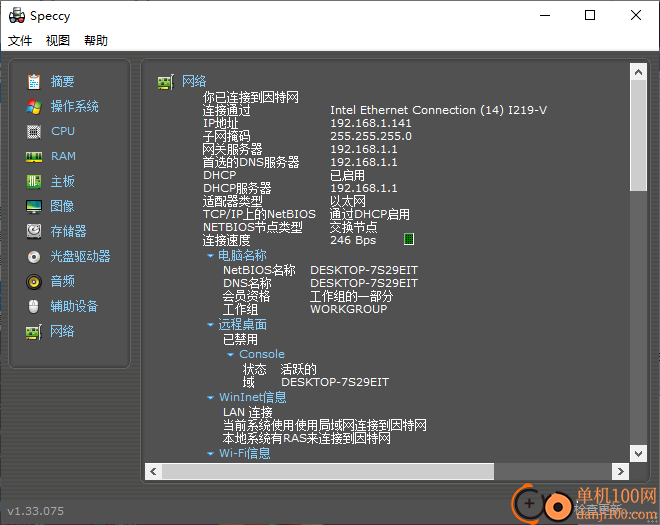
Task: Click the IP address value 192.168.1.141
Action: 370,123
